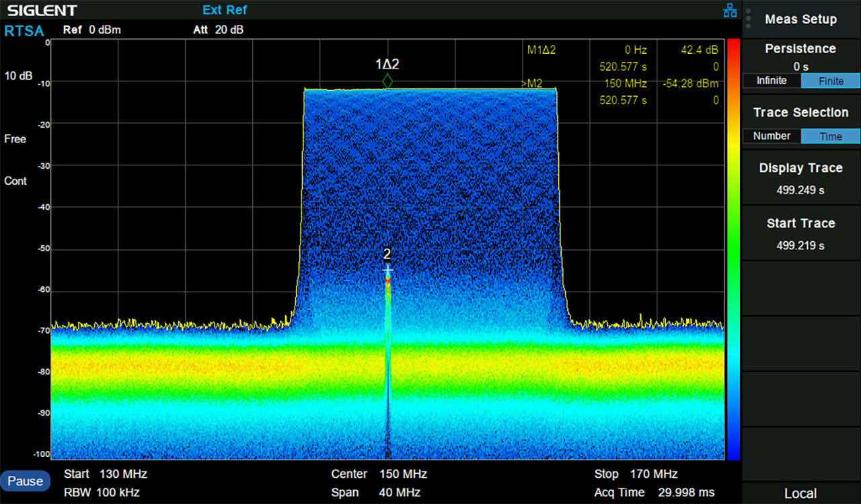This screenshot has width=861, height=504.
Task: Pause the acquisition
Action: 25,480
